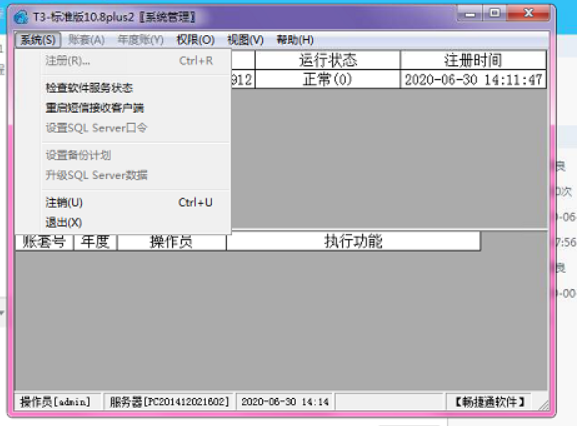Click the T3 application icon in title bar
Viewport: 577px width, 426px height.
pyautogui.click(x=21, y=17)
